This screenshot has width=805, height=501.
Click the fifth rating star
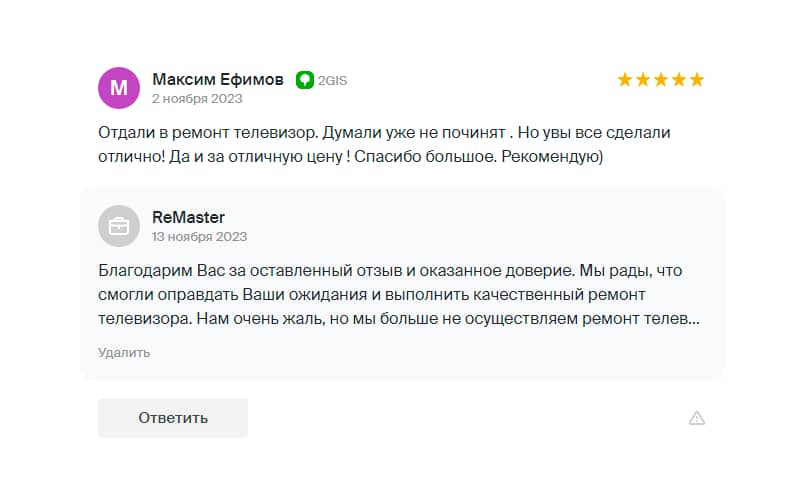click(697, 80)
